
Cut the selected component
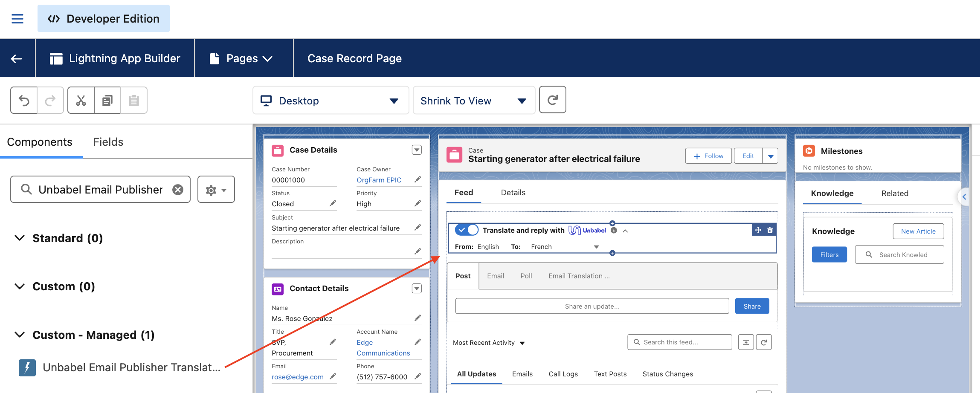pos(81,101)
